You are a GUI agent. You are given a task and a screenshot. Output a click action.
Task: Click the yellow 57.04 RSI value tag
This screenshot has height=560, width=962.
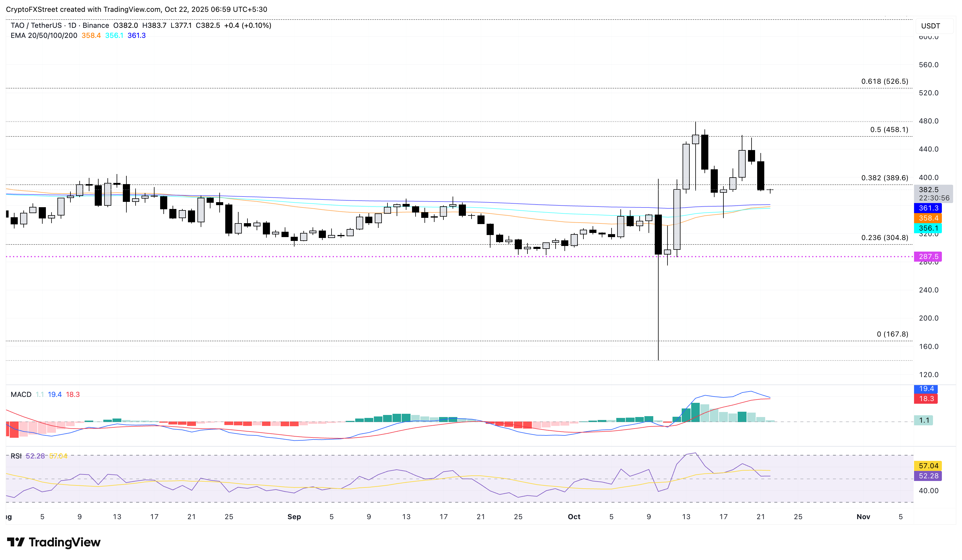point(928,466)
